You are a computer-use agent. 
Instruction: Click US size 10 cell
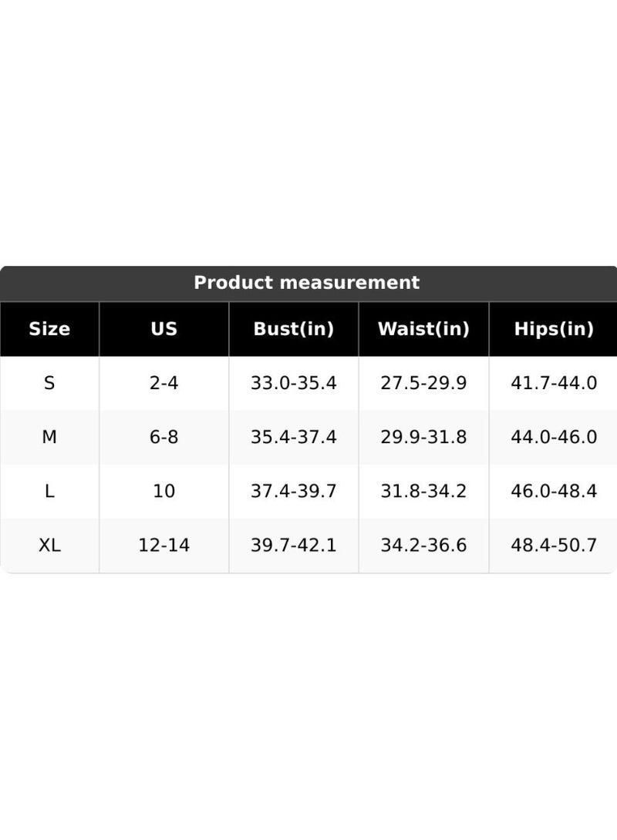click(x=164, y=491)
